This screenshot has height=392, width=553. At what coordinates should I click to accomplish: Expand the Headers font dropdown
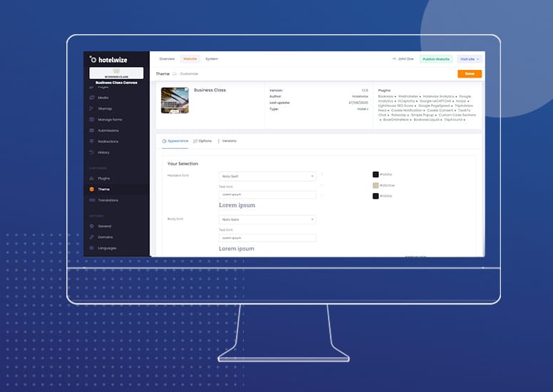click(x=267, y=176)
